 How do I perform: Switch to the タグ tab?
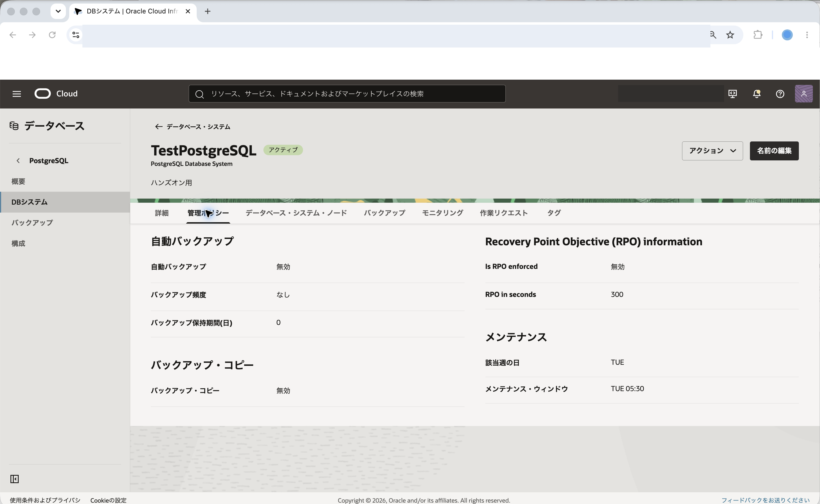click(x=554, y=213)
